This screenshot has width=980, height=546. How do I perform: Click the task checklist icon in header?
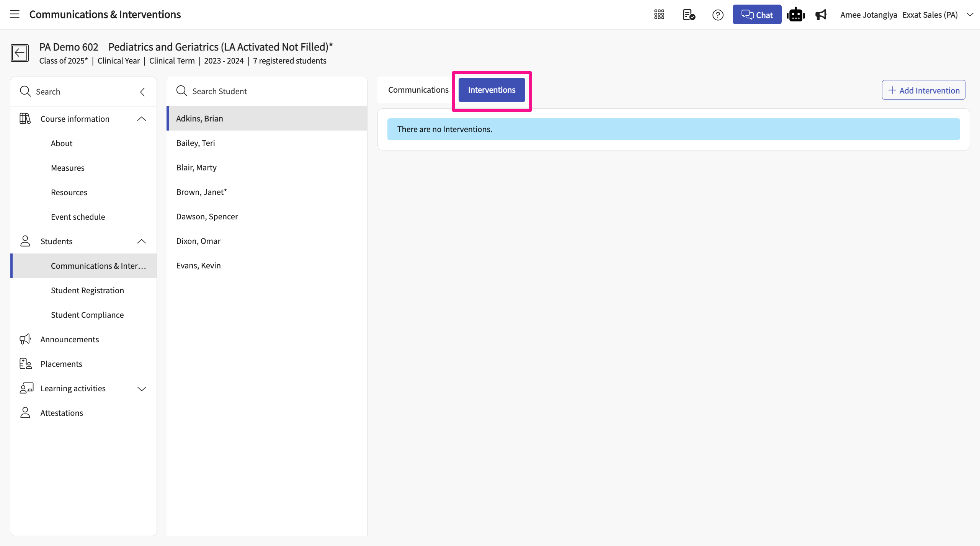pyautogui.click(x=689, y=15)
